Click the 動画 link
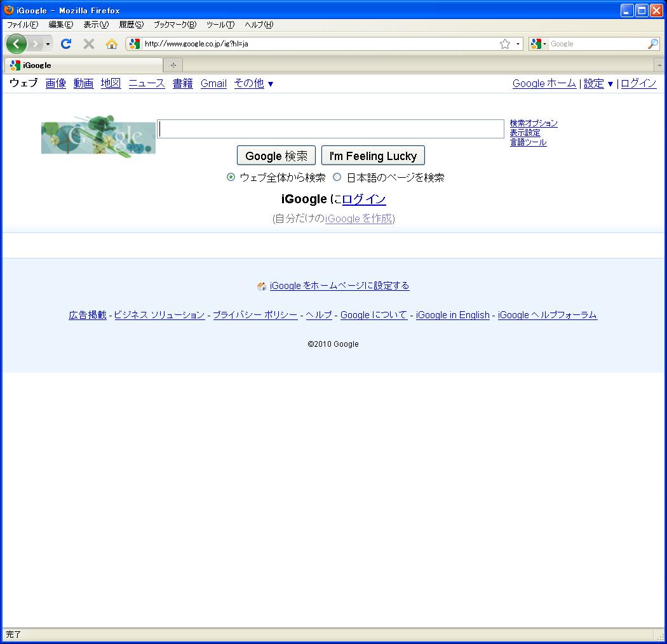Screen dimensions: 667x644 83,83
